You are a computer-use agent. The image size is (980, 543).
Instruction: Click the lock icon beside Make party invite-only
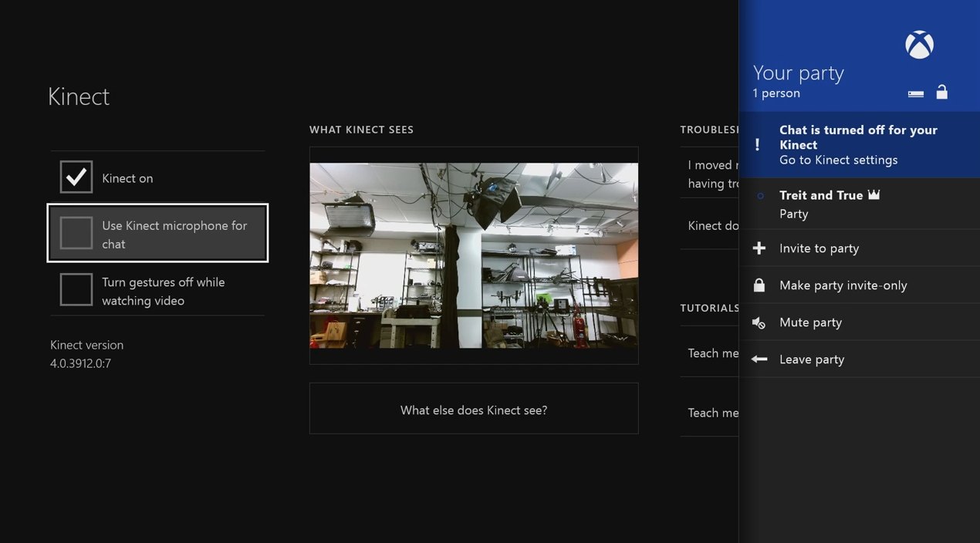pyautogui.click(x=759, y=285)
